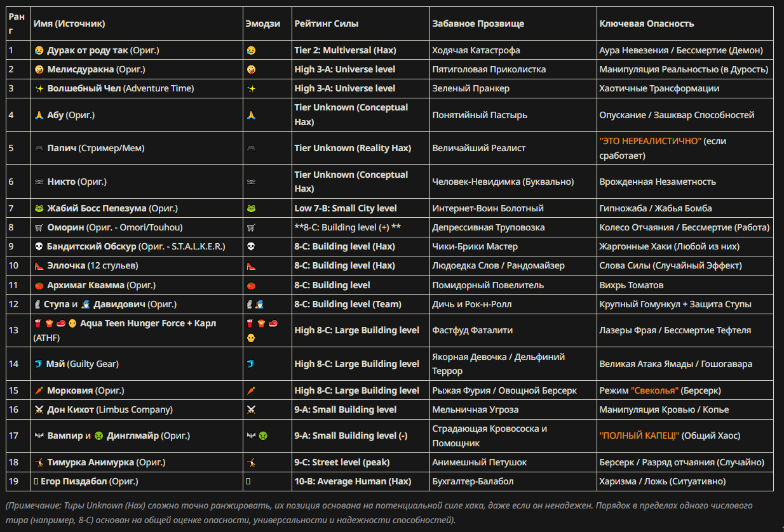Click the Эмодзи cell of the Егор row
This screenshot has width=784, height=532.
tap(267, 481)
